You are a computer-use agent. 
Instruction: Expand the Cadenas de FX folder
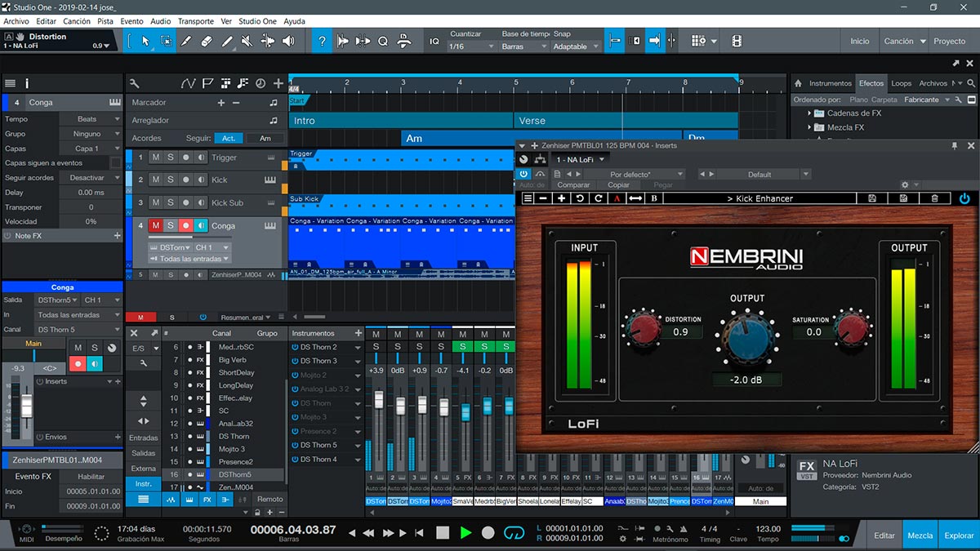[809, 113]
